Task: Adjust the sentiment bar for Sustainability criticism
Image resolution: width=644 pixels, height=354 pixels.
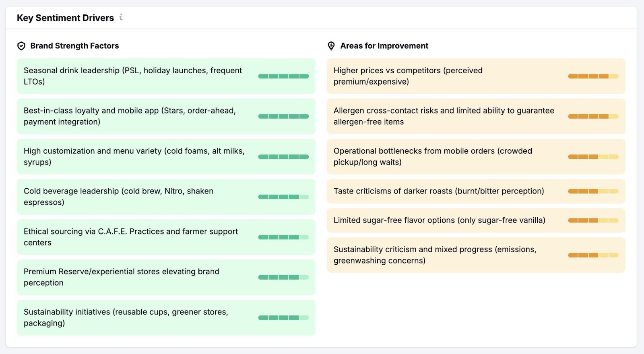Action: (x=593, y=255)
